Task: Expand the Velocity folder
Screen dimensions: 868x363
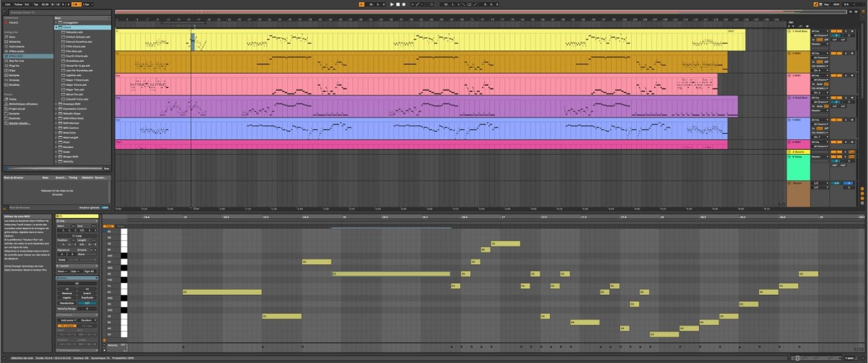Action: 56,161
